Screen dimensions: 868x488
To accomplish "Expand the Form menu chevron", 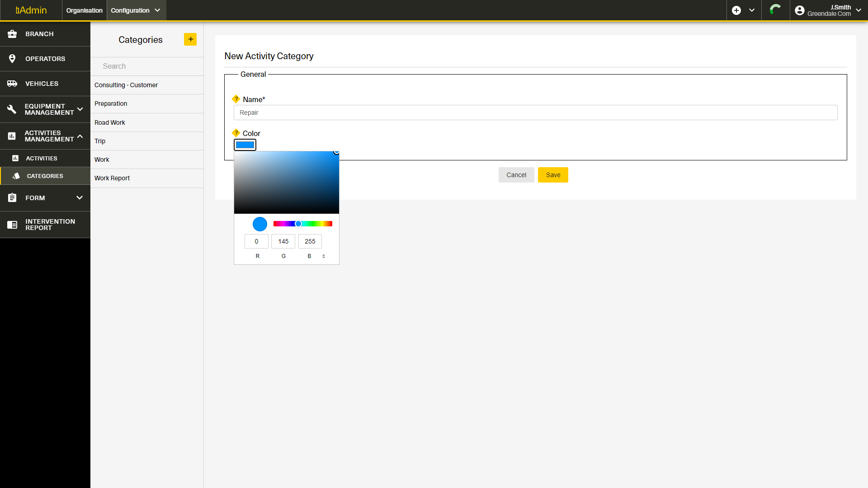I will (80, 198).
